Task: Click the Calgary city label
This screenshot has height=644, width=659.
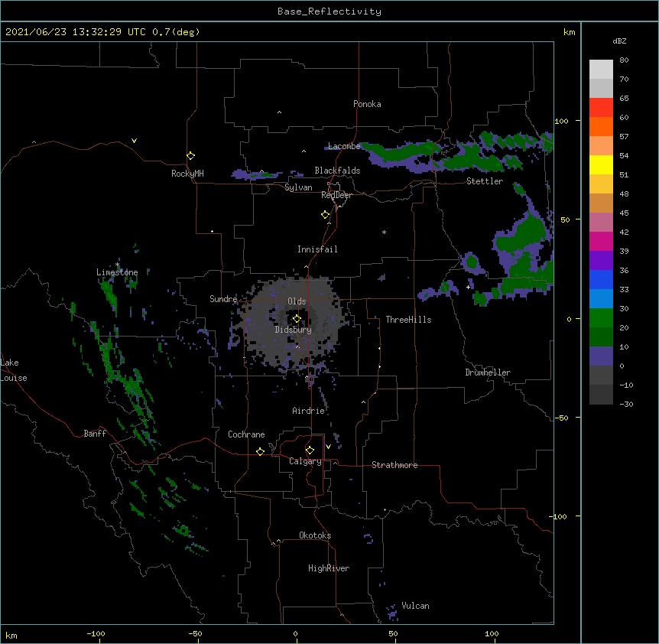Action: point(305,461)
